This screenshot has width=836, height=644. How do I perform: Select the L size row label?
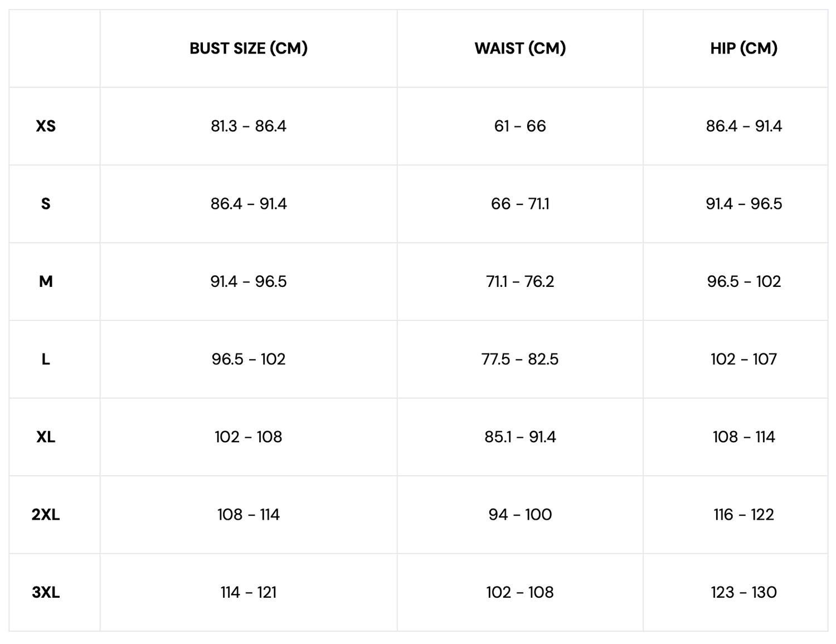46,359
